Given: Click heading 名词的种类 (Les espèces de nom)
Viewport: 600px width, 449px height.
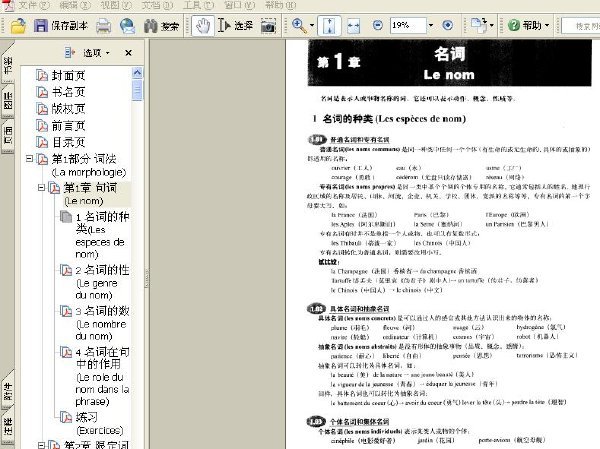Looking at the screenshot, I should click(x=394, y=119).
